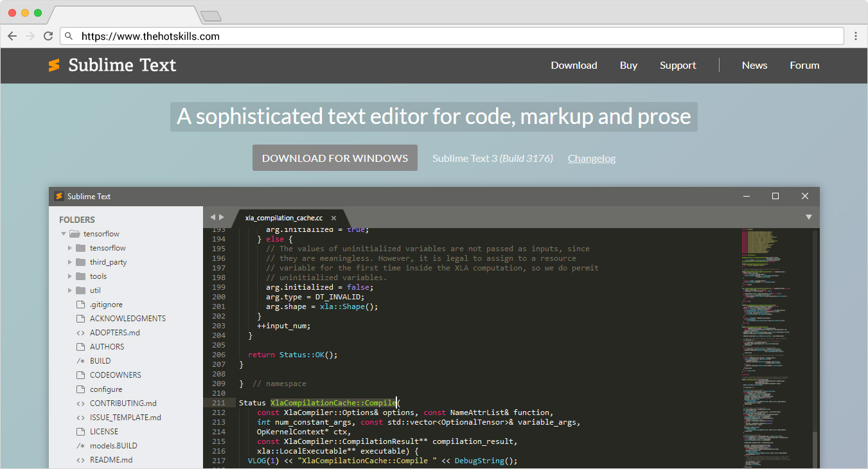
Task: Open the News page
Action: coord(754,66)
